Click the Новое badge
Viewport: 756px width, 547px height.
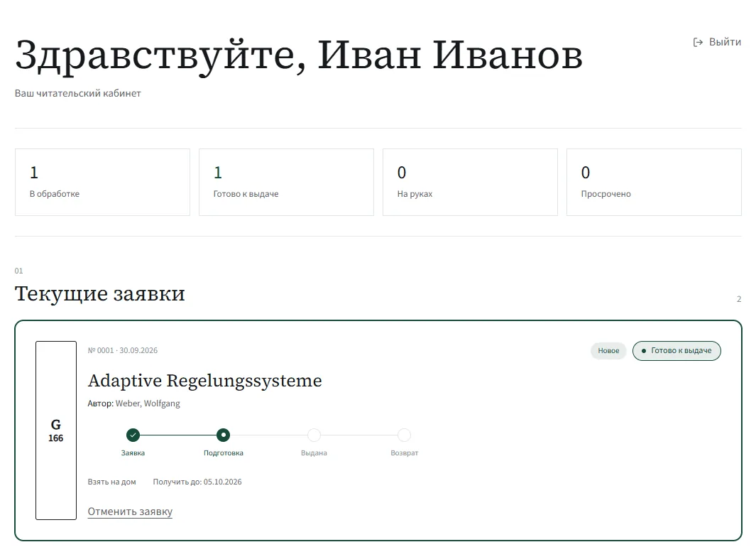[608, 351]
